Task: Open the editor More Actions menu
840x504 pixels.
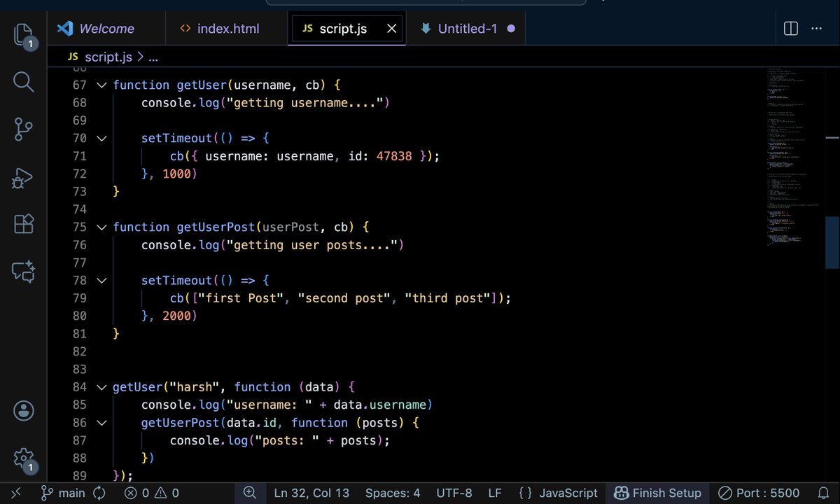Action: 817,29
